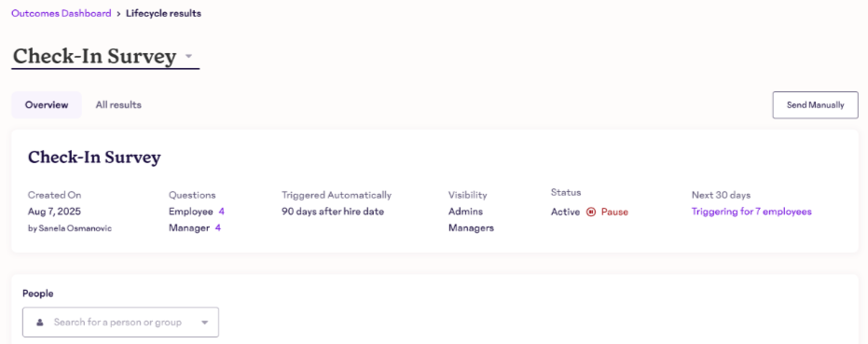Switch to the All results tab
Image resolution: width=868 pixels, height=344 pixels.
[x=118, y=104]
